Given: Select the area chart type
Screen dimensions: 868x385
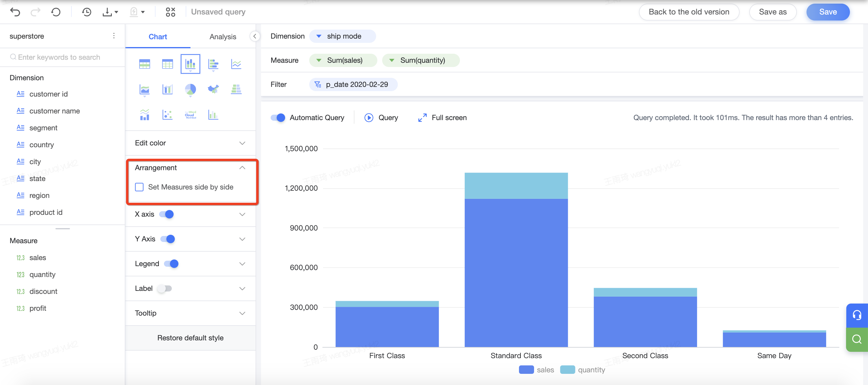Looking at the screenshot, I should 145,89.
